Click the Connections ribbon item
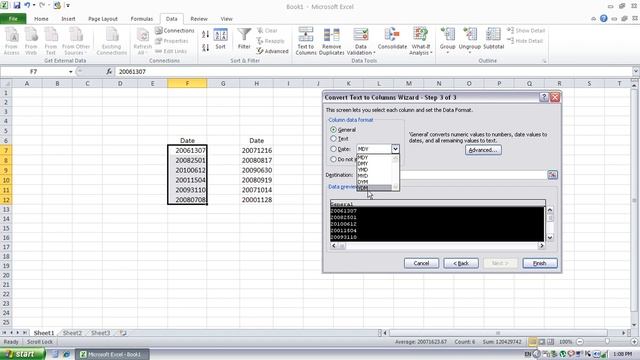The width and height of the screenshot is (640, 360). pos(175,31)
